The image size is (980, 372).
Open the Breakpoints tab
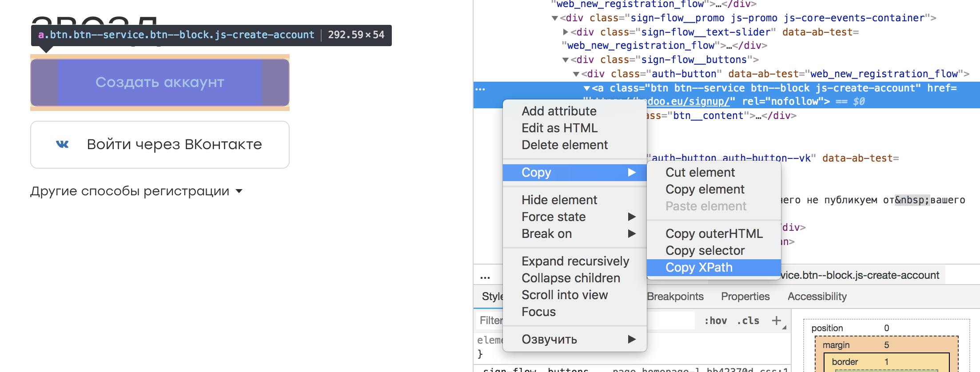[675, 297]
